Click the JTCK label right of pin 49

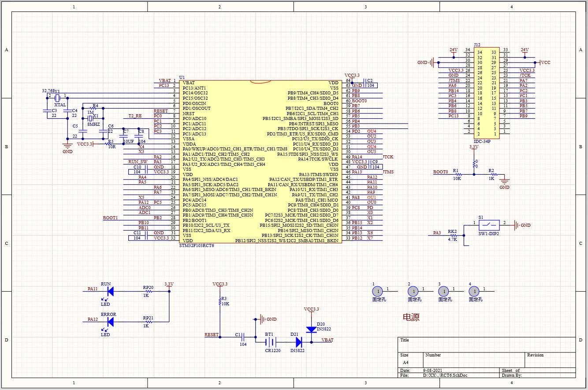pos(388,157)
